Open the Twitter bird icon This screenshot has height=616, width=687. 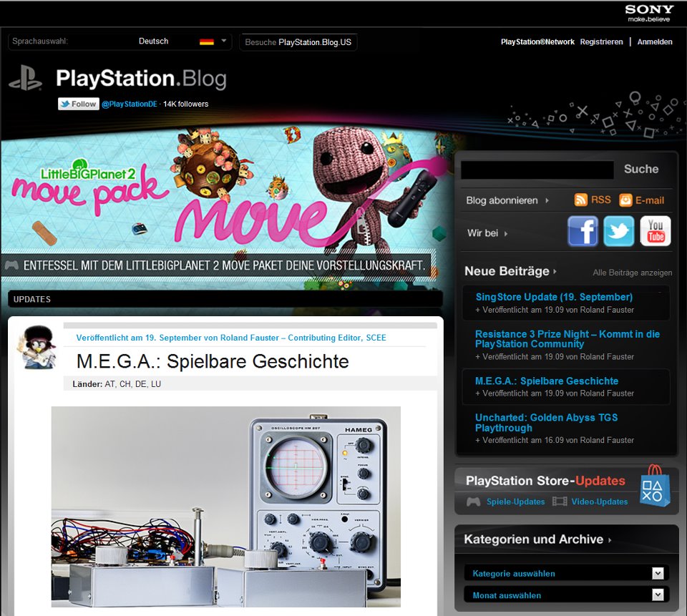tap(618, 232)
